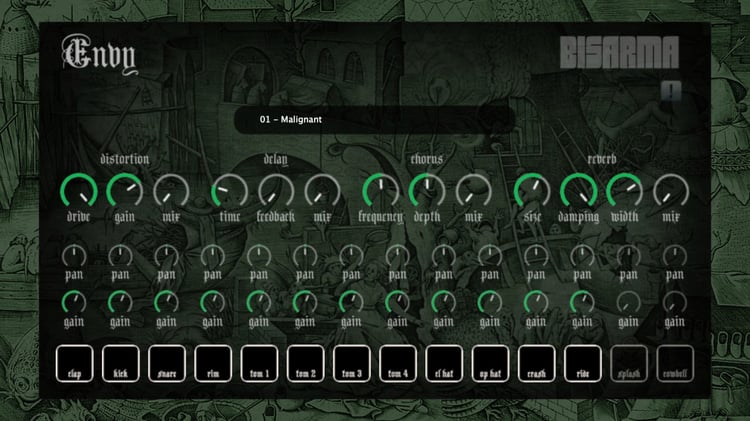Trigger the kick drum pad

coord(121,364)
